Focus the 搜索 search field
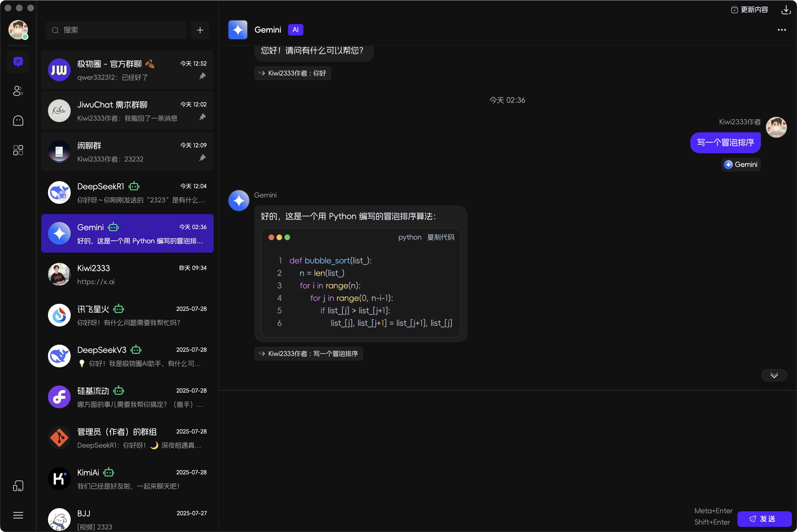This screenshot has width=797, height=532. [116, 30]
